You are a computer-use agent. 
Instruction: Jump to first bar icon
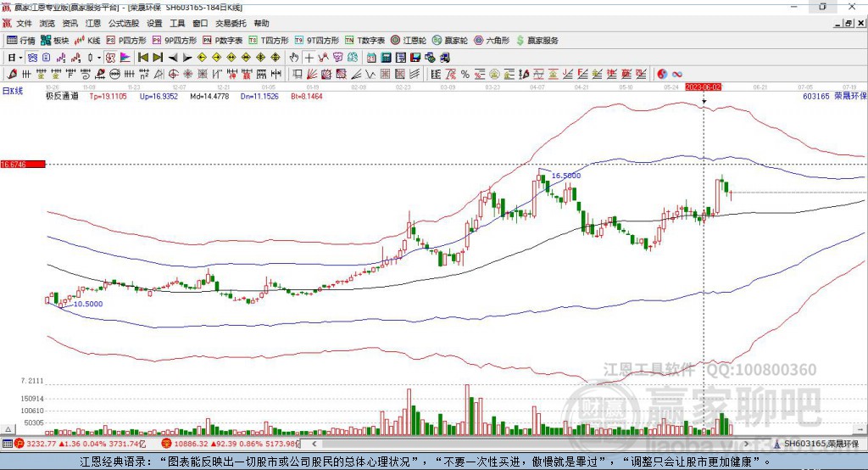click(142, 58)
